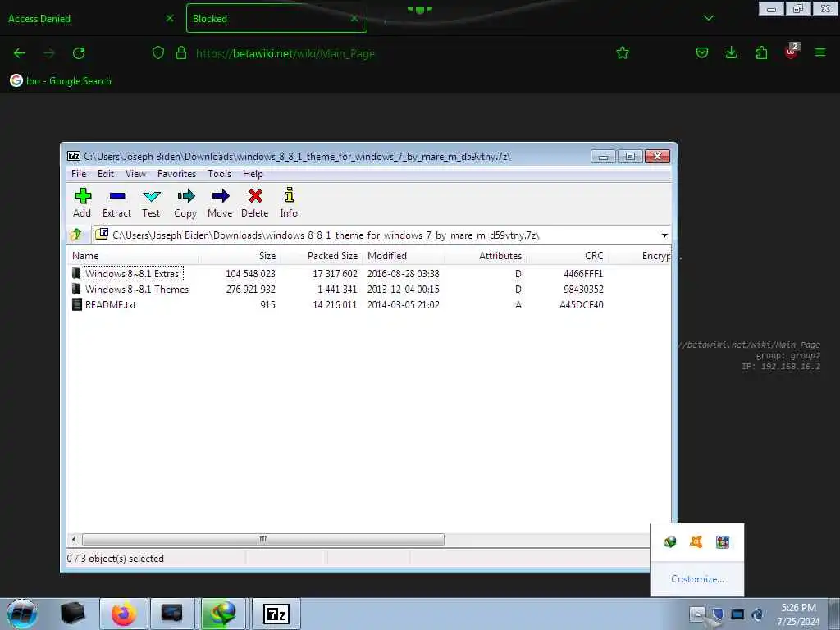The width and height of the screenshot is (840, 630).
Task: Click the Copy toolbar button in 7-Zip
Action: click(x=185, y=203)
